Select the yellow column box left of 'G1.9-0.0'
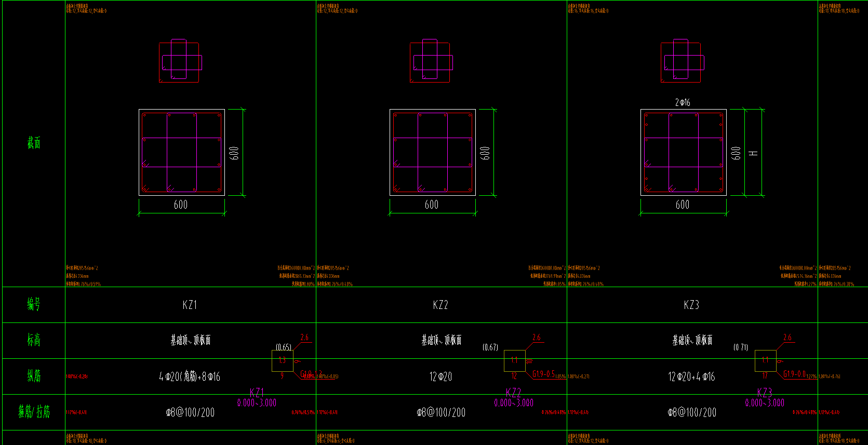The height and width of the screenshot is (445, 868). [x=766, y=361]
